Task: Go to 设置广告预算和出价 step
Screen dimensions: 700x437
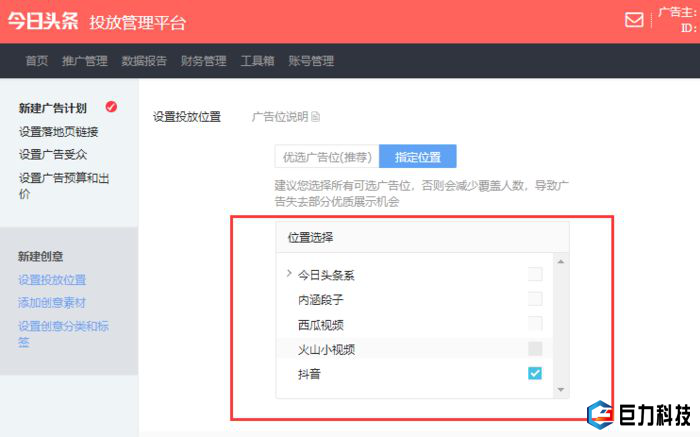Action: (x=64, y=186)
